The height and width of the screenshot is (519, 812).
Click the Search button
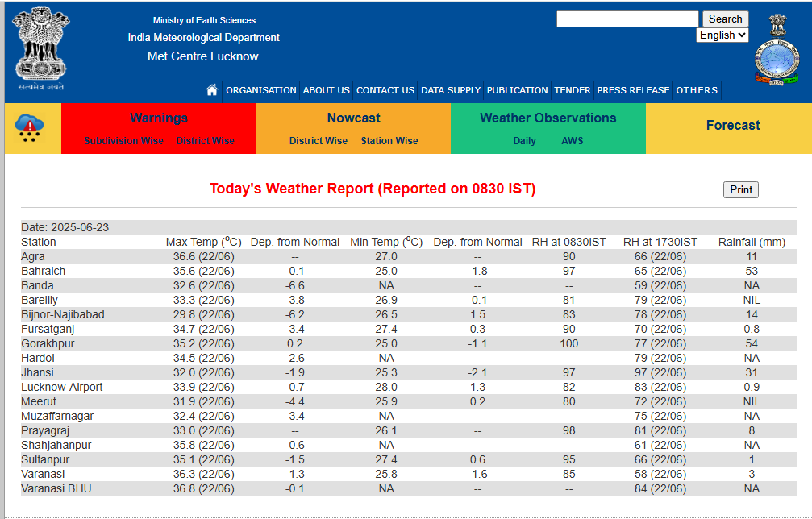tap(725, 19)
